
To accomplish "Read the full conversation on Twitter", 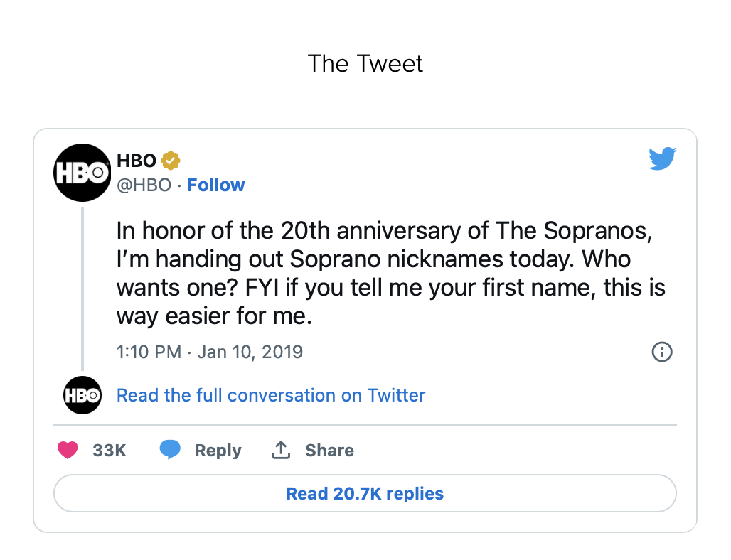I will click(271, 395).
